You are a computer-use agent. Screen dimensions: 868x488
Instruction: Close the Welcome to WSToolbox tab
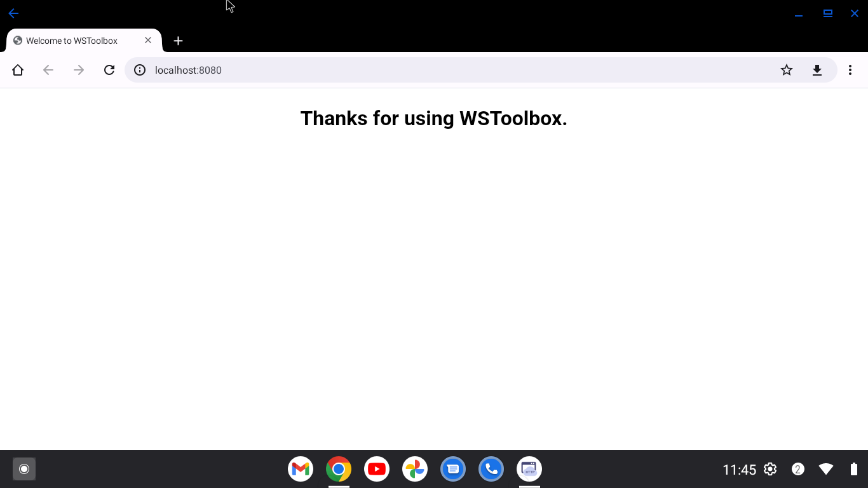148,40
